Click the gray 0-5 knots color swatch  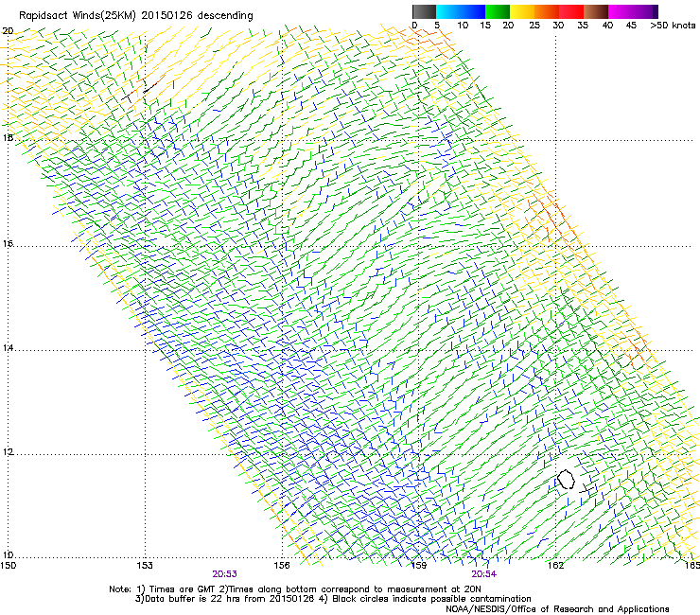[424, 11]
